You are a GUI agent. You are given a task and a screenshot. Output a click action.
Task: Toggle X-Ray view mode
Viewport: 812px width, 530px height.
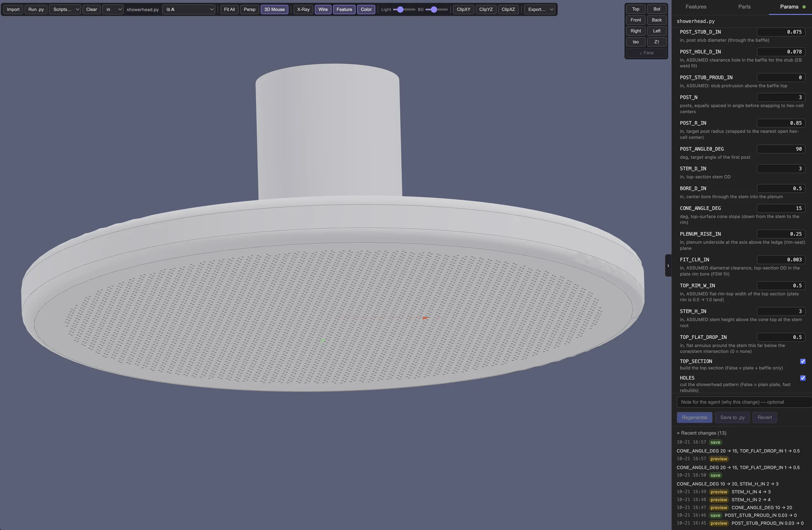pyautogui.click(x=303, y=10)
